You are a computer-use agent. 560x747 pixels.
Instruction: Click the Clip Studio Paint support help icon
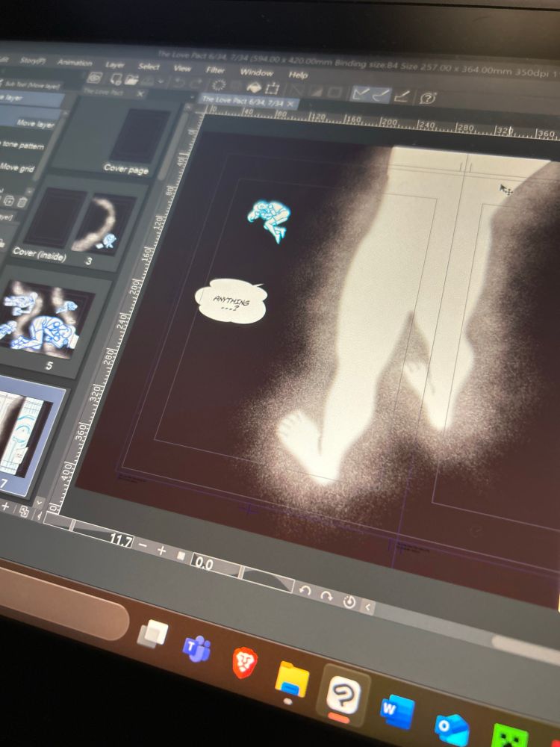pos(428,98)
